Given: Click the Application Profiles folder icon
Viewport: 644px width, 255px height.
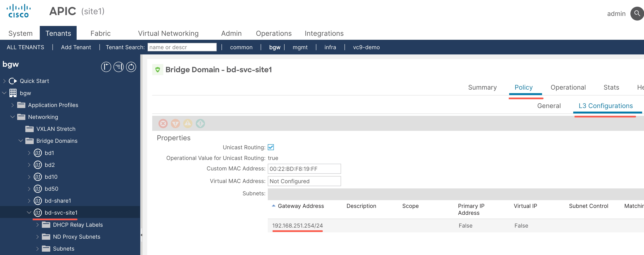Looking at the screenshot, I should tap(21, 105).
